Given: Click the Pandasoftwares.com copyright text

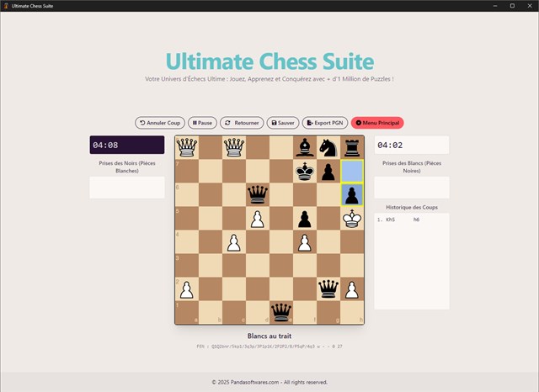Looking at the screenshot, I should click(x=269, y=382).
